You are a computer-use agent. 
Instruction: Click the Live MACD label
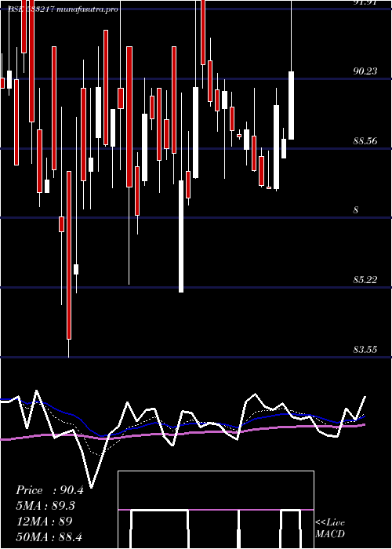pos(330,528)
